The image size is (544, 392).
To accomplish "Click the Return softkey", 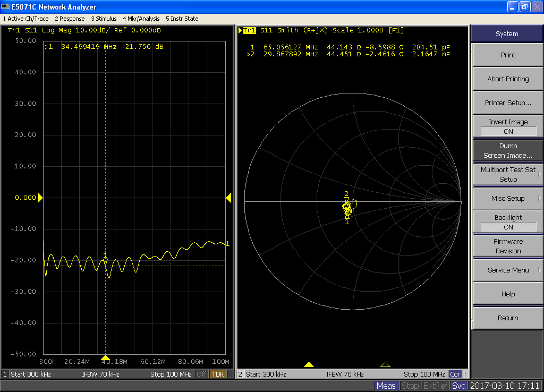I will tap(508, 318).
